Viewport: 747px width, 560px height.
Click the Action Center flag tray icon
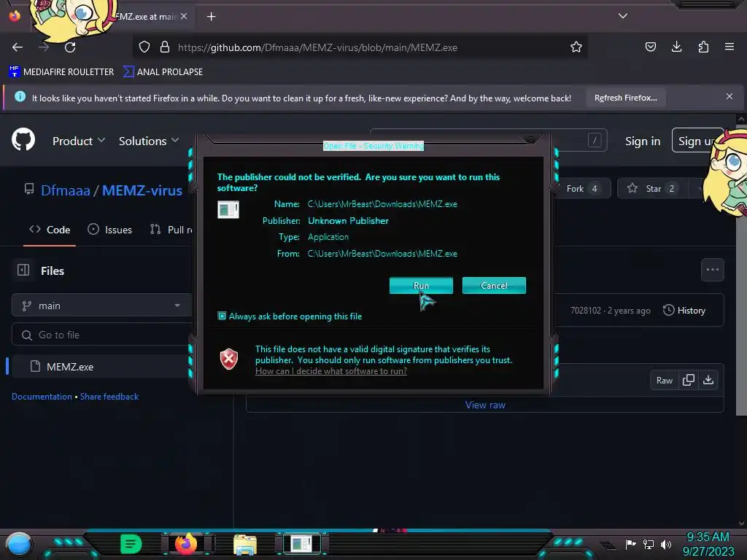coord(630,544)
